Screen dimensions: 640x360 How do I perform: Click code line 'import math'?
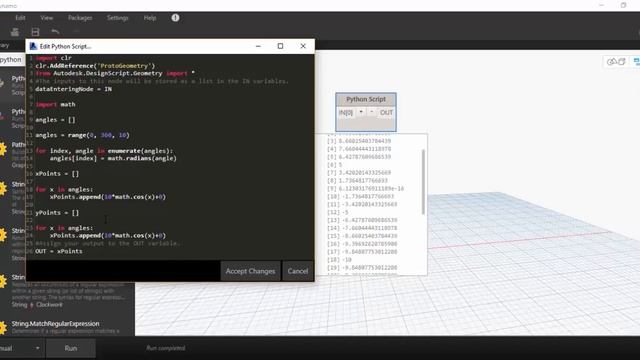(56, 104)
